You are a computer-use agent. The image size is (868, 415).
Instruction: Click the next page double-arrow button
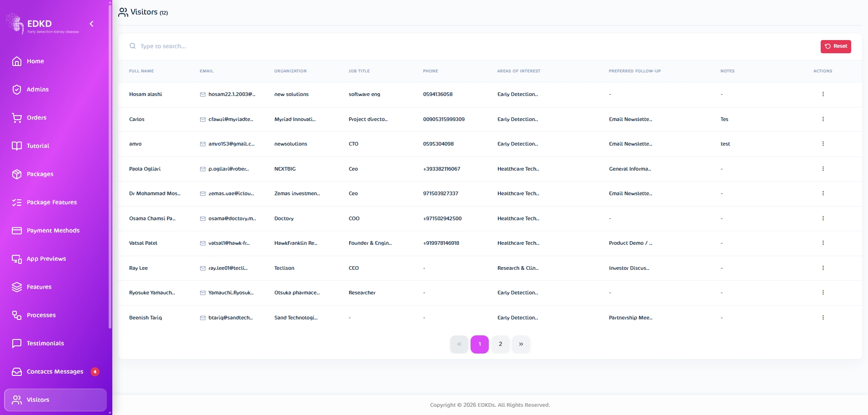click(521, 344)
